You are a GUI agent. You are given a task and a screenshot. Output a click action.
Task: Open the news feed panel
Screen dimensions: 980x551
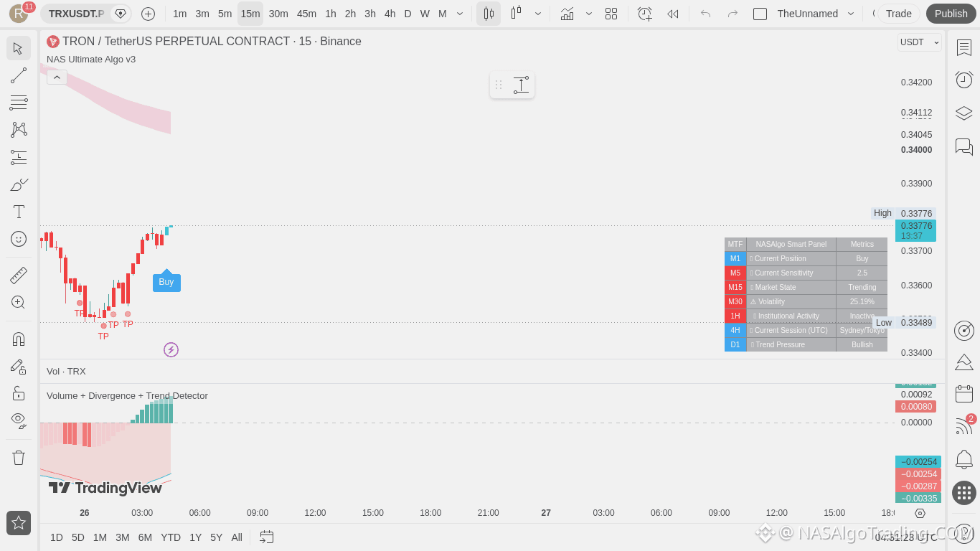click(x=964, y=426)
